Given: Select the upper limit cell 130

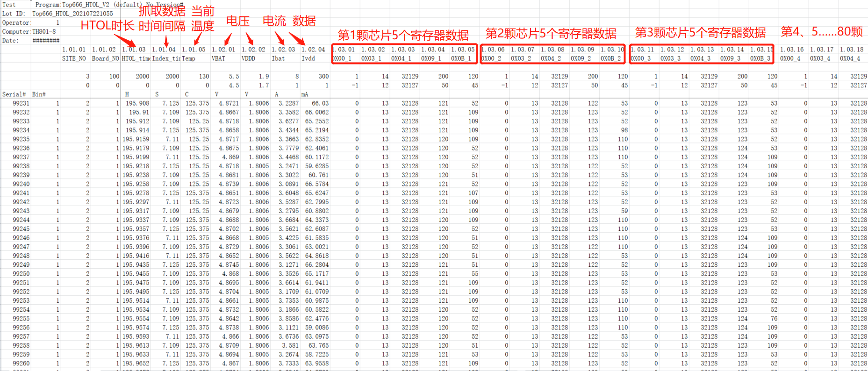Looking at the screenshot, I should 204,76.
